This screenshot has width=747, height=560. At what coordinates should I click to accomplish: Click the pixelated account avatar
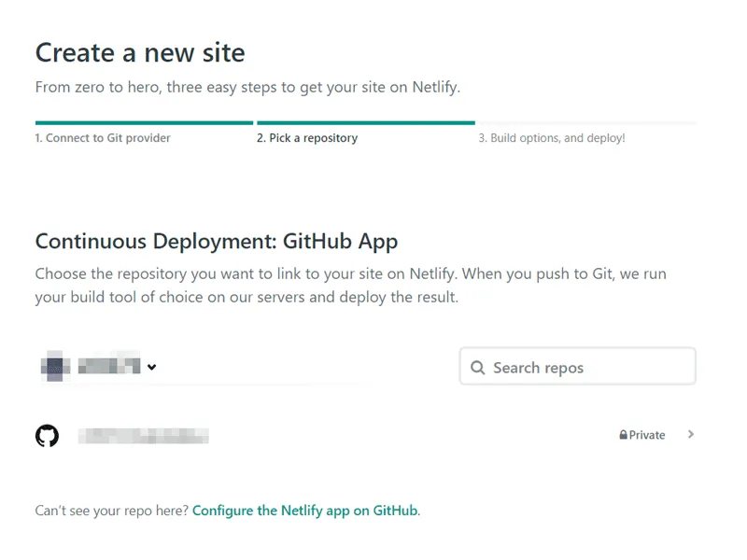tap(55, 366)
